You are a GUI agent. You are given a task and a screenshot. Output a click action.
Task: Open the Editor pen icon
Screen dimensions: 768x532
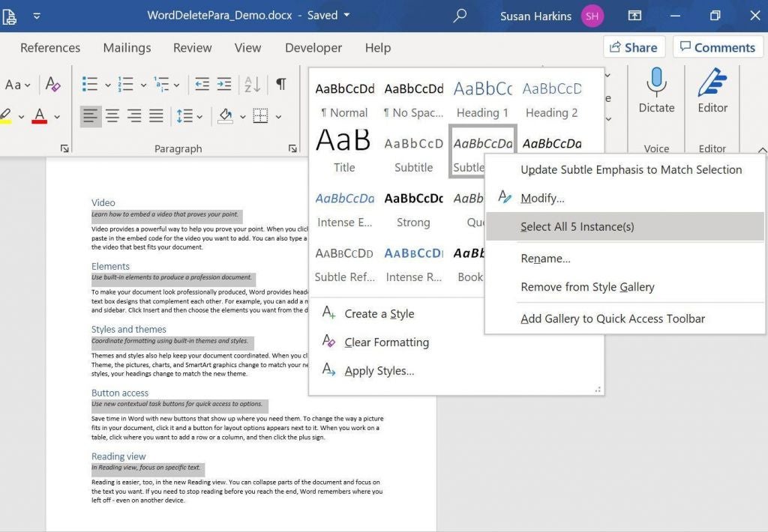[x=712, y=82]
